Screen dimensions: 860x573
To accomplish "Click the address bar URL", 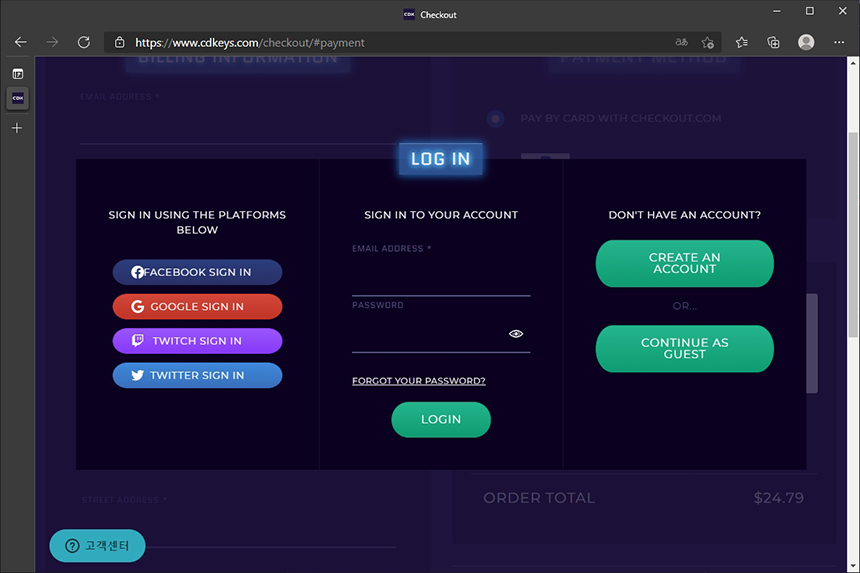I will pyautogui.click(x=250, y=42).
